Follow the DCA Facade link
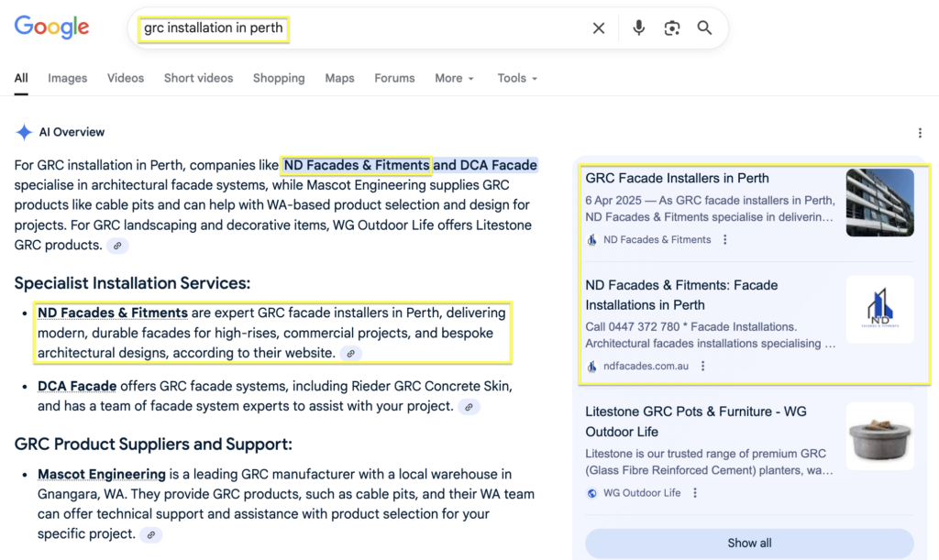Image resolution: width=939 pixels, height=560 pixels. pyautogui.click(x=77, y=386)
